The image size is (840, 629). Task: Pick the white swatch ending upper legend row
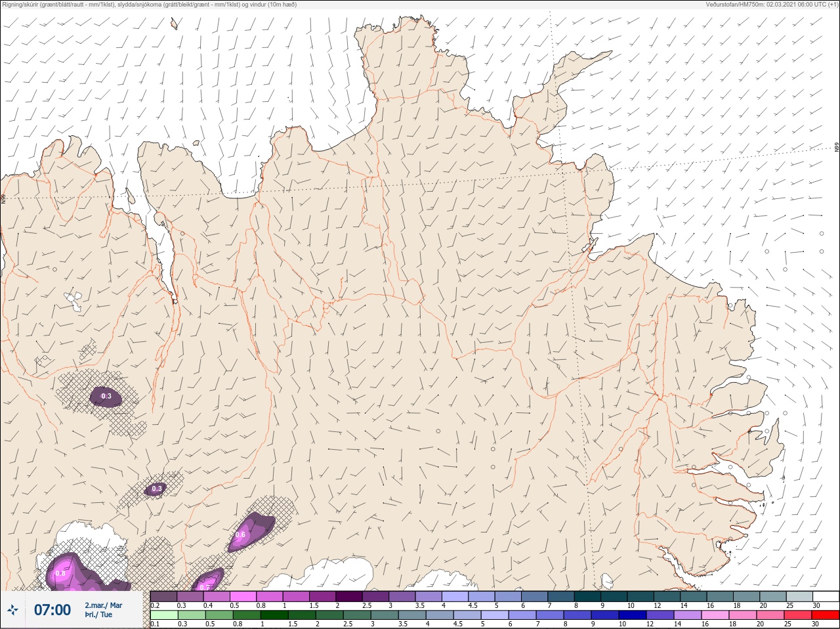pyautogui.click(x=825, y=596)
